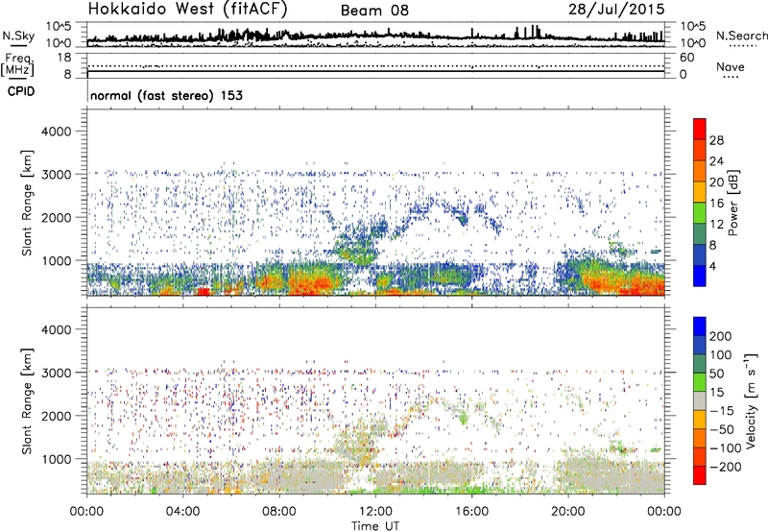Click the '200' value on the Velocity colorbar

[x=721, y=336]
